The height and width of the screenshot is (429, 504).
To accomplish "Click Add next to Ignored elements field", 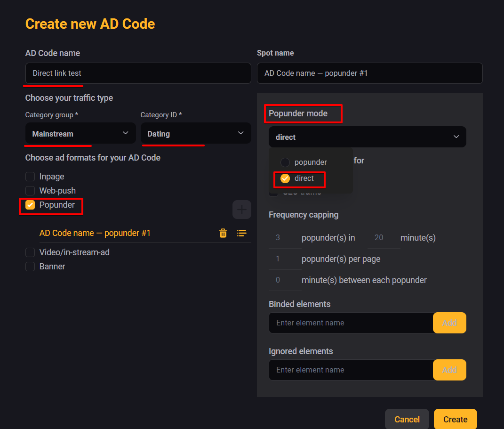I will coord(449,370).
